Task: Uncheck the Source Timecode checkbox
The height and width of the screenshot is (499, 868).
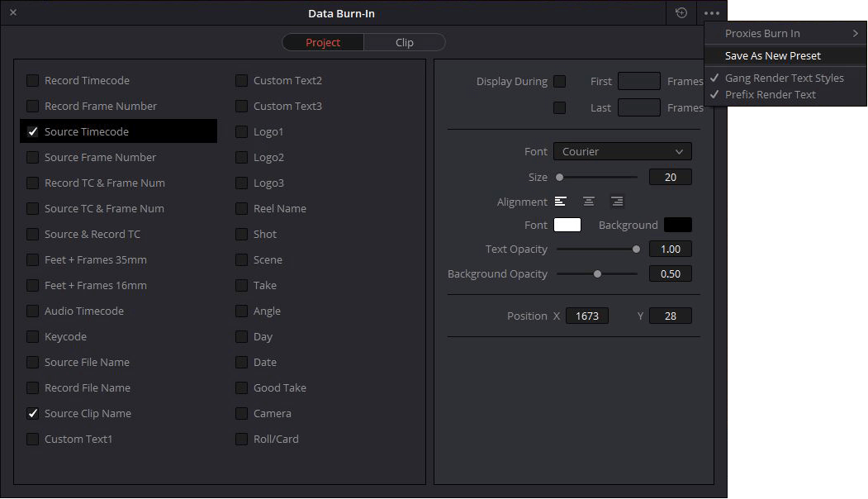Action: [33, 132]
